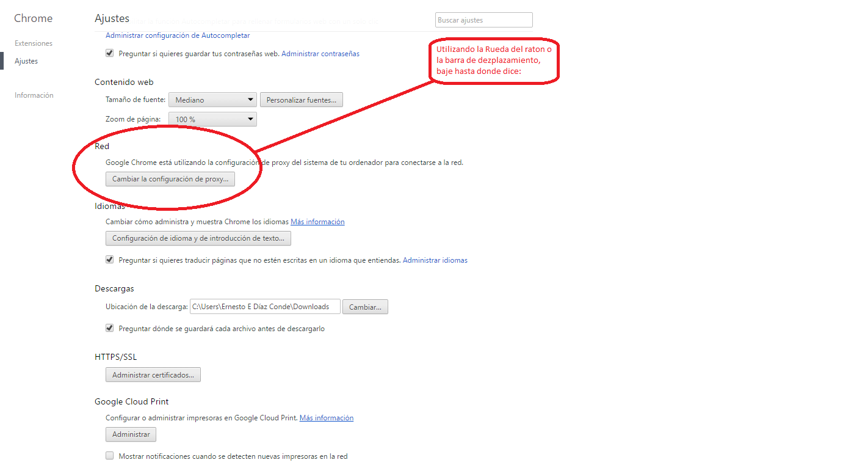Toggle the translate pages checkbox

coord(110,260)
